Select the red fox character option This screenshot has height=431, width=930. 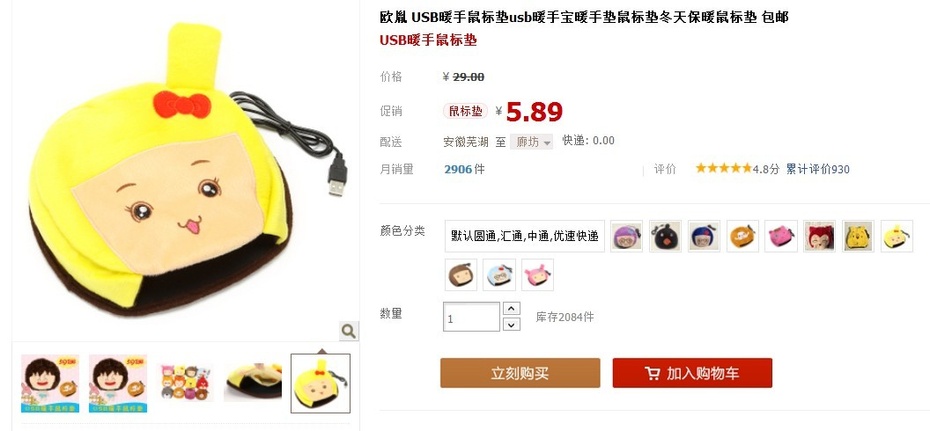pyautogui.click(x=819, y=236)
